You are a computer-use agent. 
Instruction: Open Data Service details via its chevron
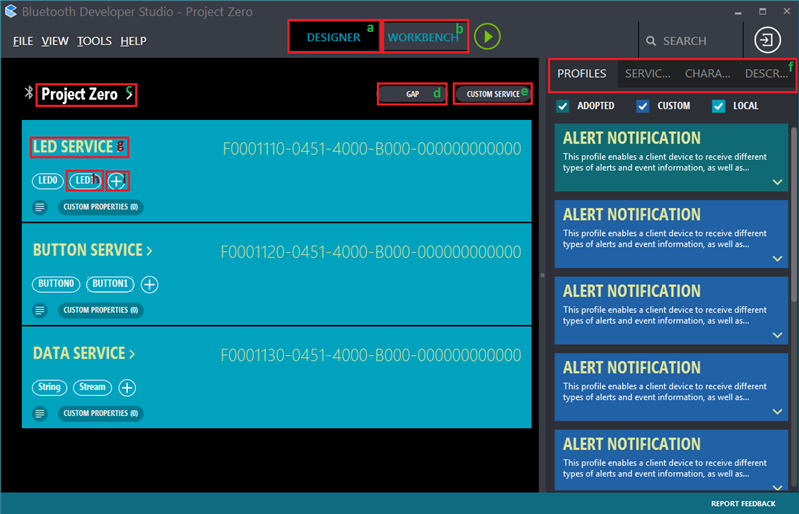tap(132, 354)
